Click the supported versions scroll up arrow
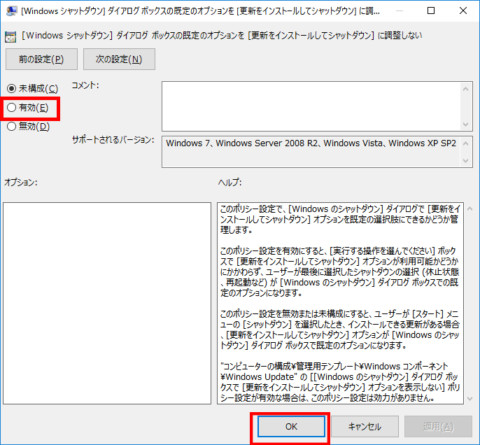480x445 pixels. tap(466, 143)
